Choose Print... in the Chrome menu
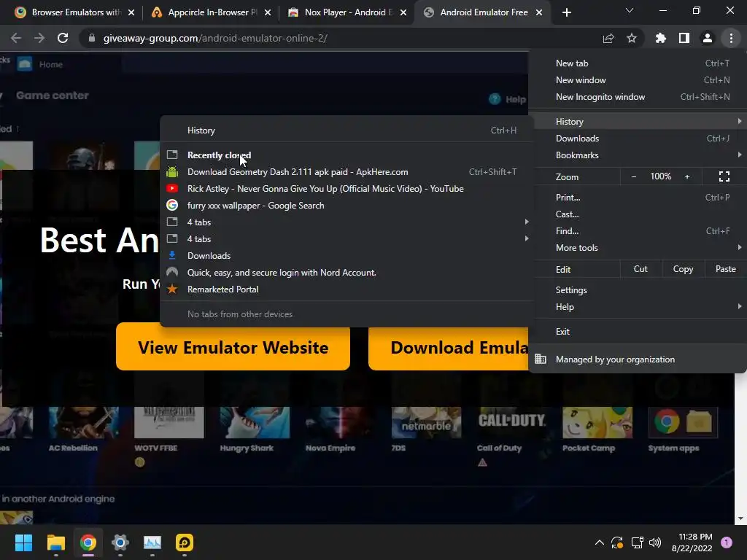This screenshot has width=747, height=560. (638, 197)
